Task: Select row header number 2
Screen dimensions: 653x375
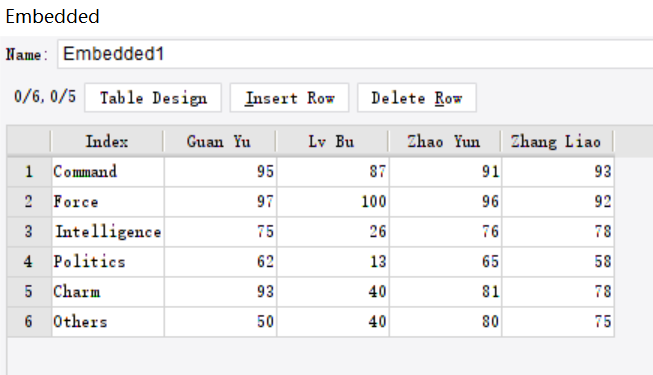Action: [x=29, y=202]
